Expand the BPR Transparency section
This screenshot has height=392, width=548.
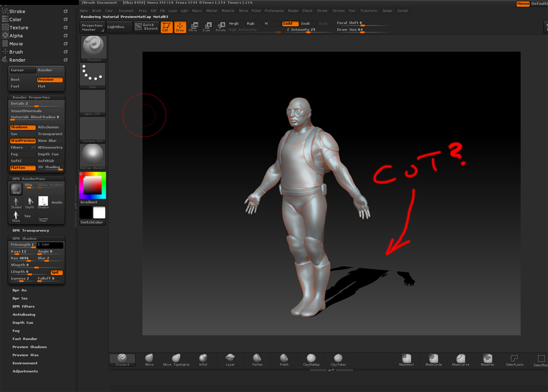tap(31, 230)
